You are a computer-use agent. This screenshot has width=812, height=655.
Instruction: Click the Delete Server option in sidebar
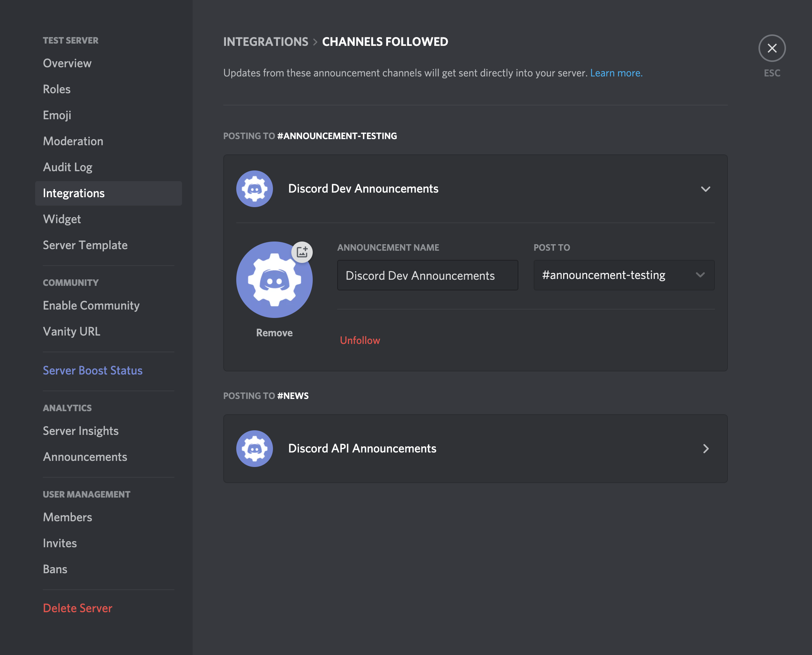coord(78,608)
